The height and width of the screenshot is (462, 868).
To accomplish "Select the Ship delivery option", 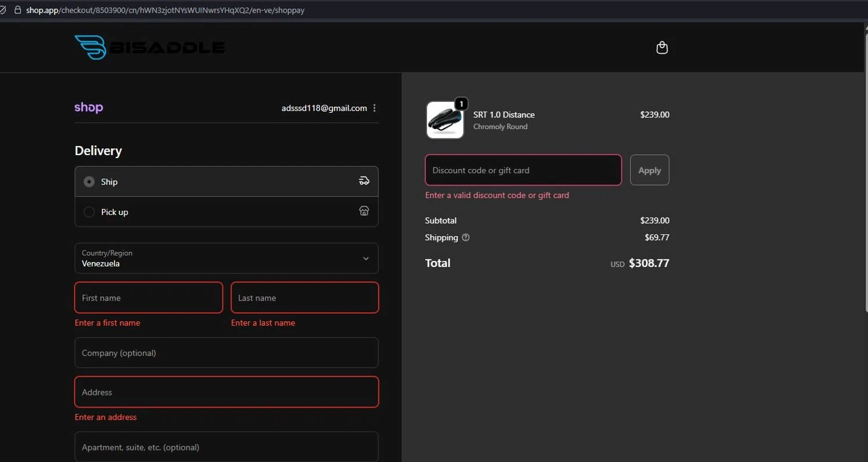I will 226,182.
